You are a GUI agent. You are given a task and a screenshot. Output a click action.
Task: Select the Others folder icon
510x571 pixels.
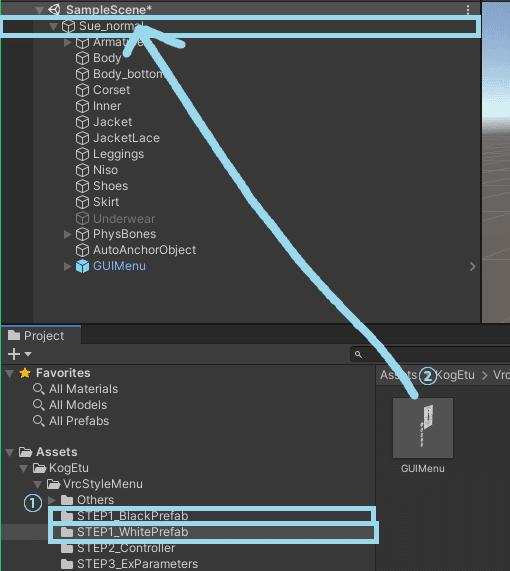pyautogui.click(x=67, y=500)
